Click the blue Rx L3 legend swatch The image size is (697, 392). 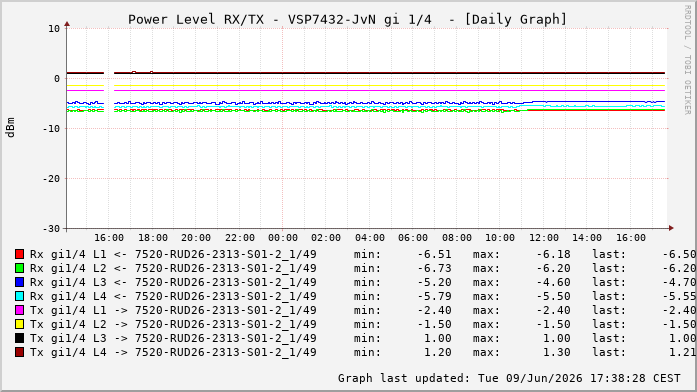click(19, 282)
